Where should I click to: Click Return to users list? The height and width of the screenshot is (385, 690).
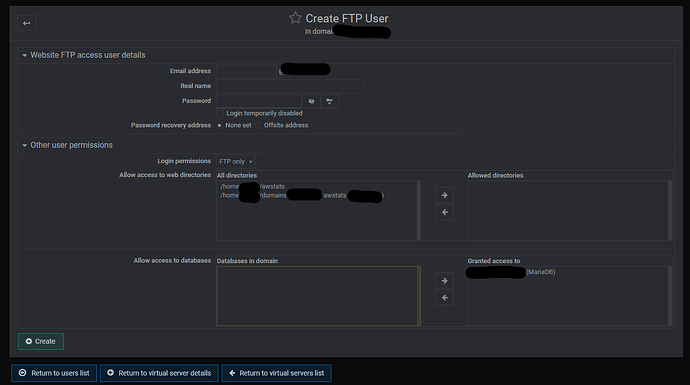click(54, 373)
